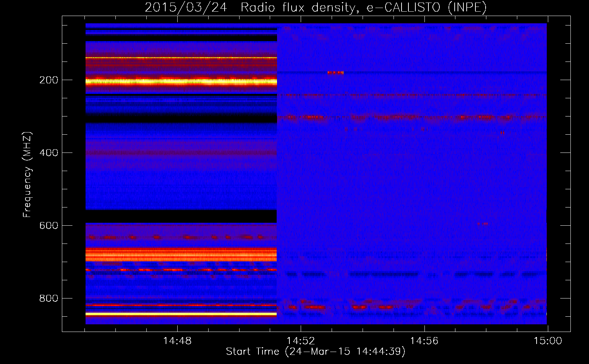The height and width of the screenshot is (364, 589).
Task: Click the bright yellow emission band near 200 MHz
Action: click(x=181, y=82)
